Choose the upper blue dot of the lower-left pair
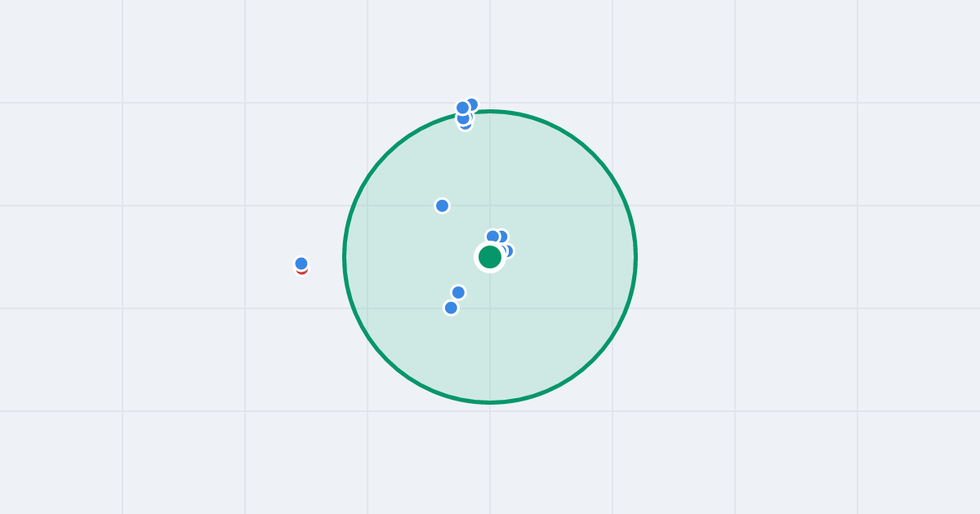The image size is (980, 514). (x=458, y=292)
